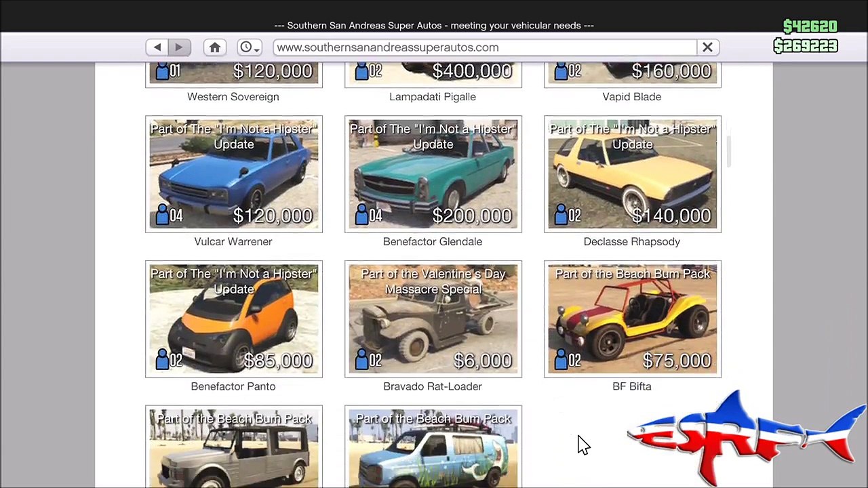The height and width of the screenshot is (488, 868).
Task: Click the Beach Bum Pack banner on Bifta
Action: point(633,274)
